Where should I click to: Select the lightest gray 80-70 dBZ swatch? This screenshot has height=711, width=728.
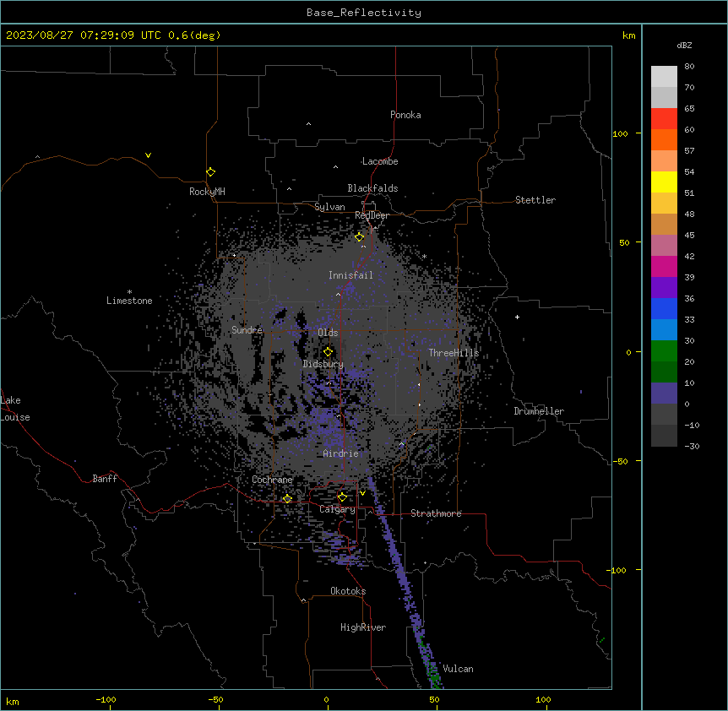coord(664,77)
